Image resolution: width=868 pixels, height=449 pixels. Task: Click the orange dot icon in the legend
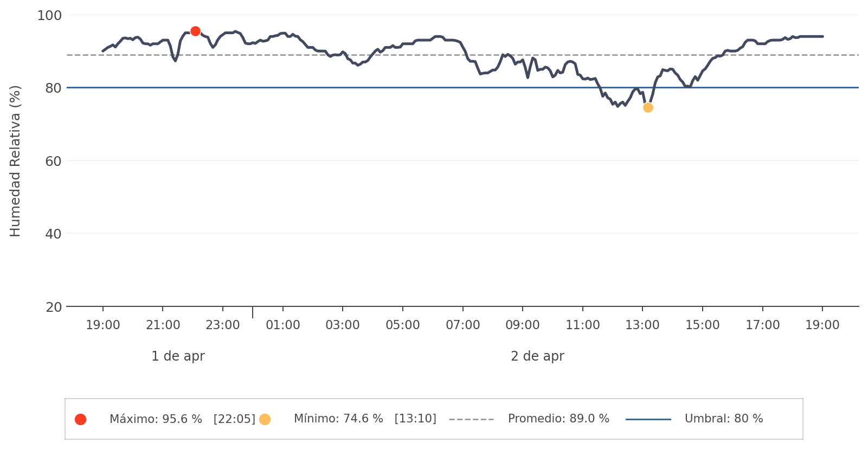(x=265, y=419)
